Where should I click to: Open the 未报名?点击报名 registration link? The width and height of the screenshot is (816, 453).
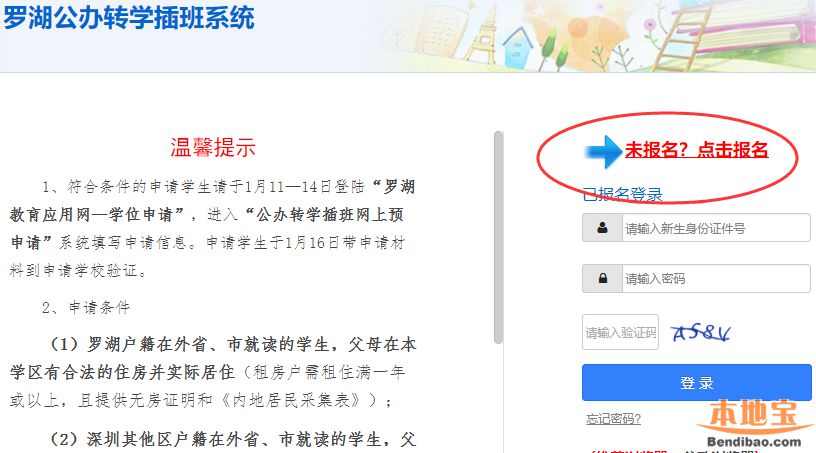(x=696, y=149)
